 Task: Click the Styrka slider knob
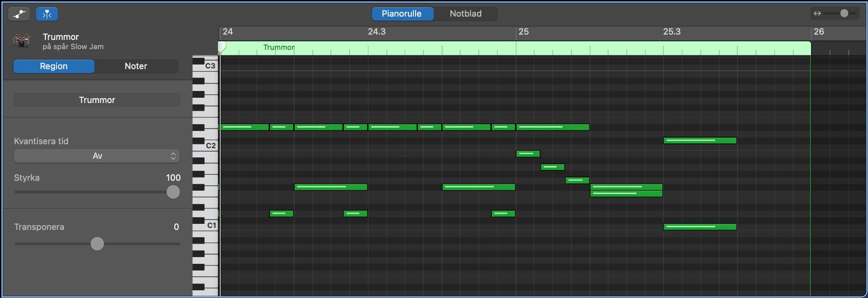173,192
